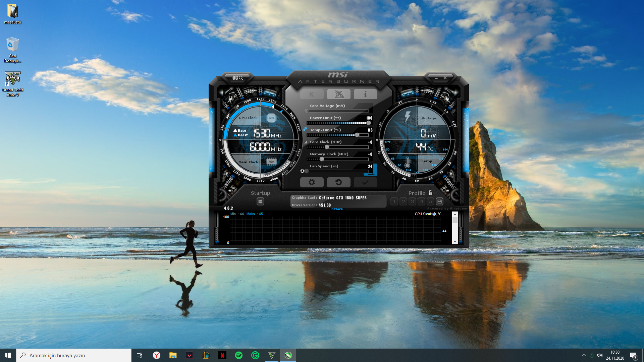Select profile slot 1
The image size is (644, 362).
(394, 201)
